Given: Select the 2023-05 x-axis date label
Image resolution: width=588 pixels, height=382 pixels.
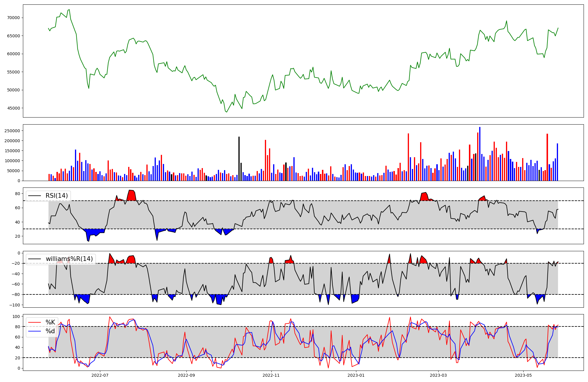Looking at the screenshot, I should coord(523,375).
